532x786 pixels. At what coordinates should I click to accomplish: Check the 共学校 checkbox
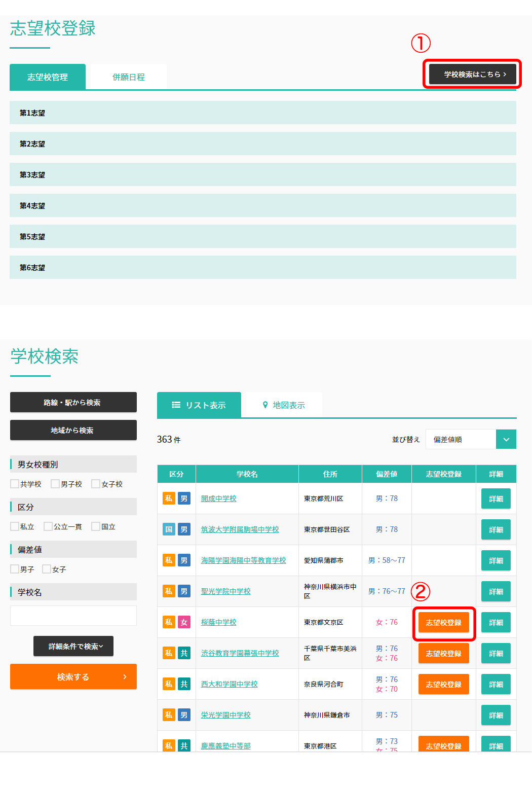click(15, 484)
